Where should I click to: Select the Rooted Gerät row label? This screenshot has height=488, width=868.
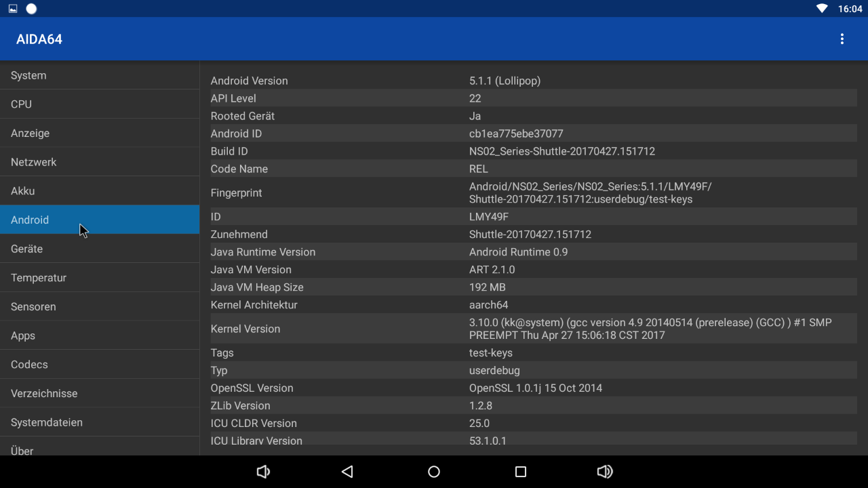242,116
